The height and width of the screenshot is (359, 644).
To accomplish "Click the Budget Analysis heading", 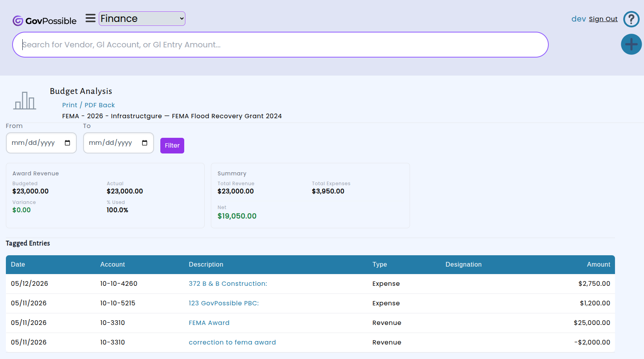I will [x=81, y=91].
